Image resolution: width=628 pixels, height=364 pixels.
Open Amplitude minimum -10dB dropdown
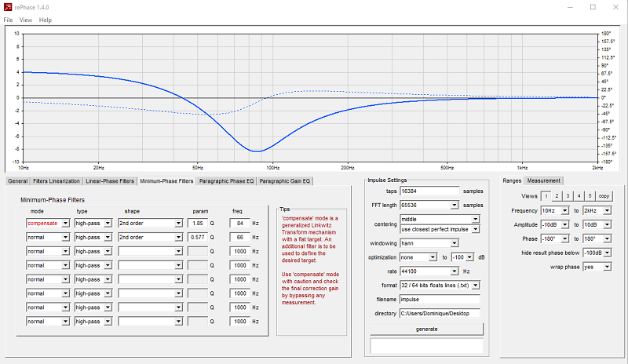pos(555,224)
